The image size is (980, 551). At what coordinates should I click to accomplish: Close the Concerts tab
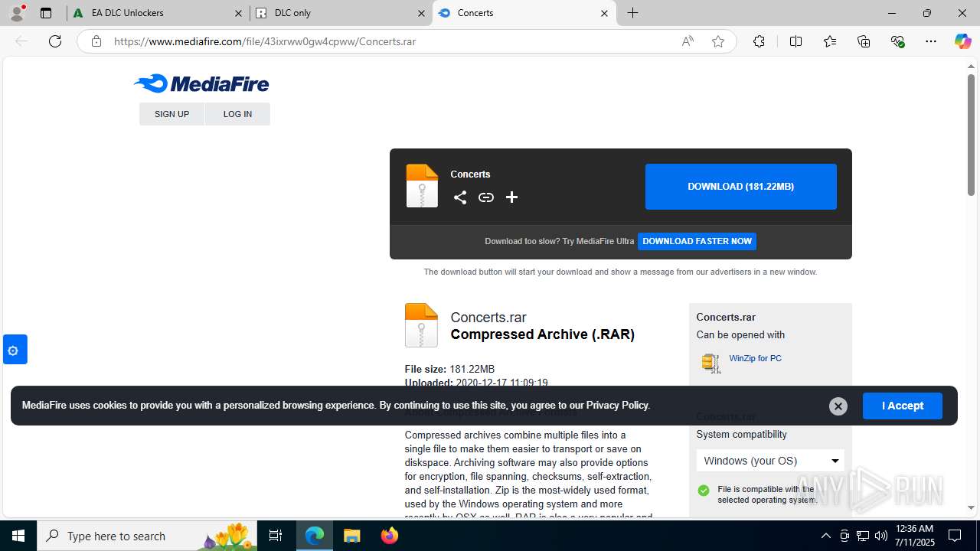pyautogui.click(x=604, y=13)
